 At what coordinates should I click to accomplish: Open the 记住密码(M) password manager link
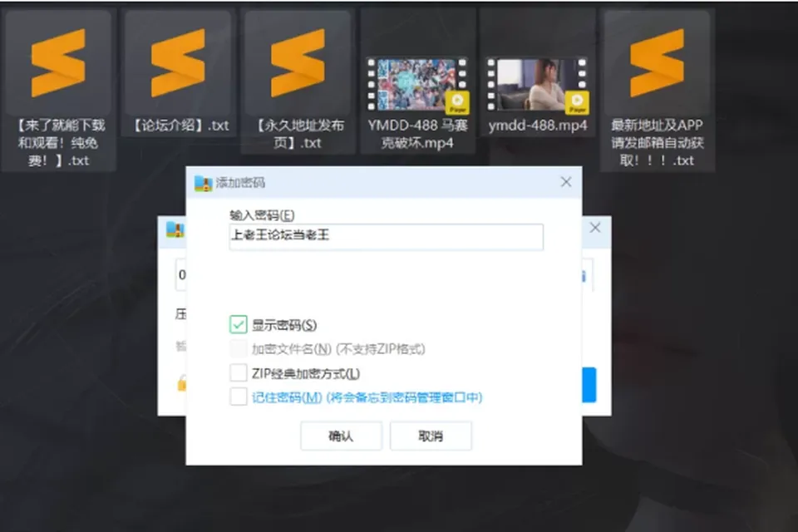(x=367, y=397)
